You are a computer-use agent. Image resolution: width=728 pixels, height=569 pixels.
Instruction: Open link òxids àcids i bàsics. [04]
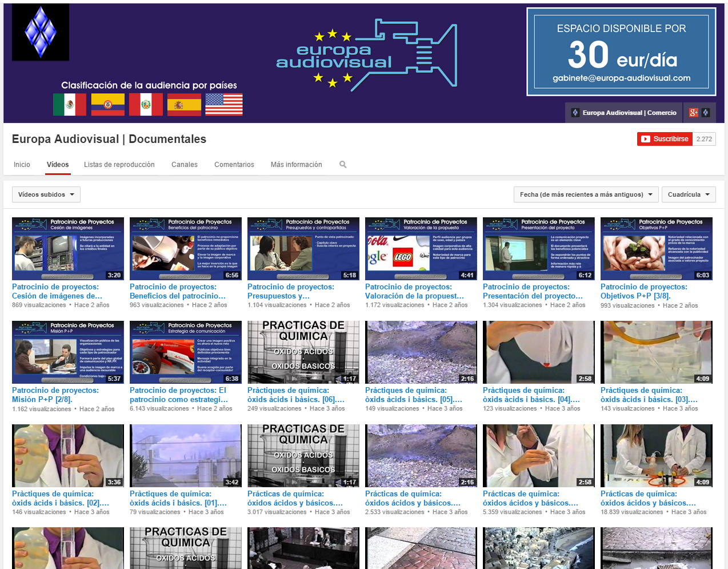(531, 395)
